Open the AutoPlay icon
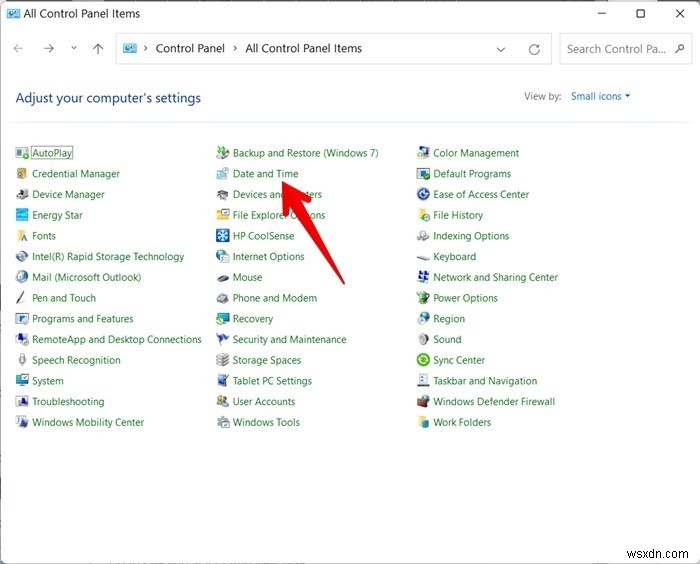The height and width of the screenshot is (564, 700). pyautogui.click(x=22, y=153)
